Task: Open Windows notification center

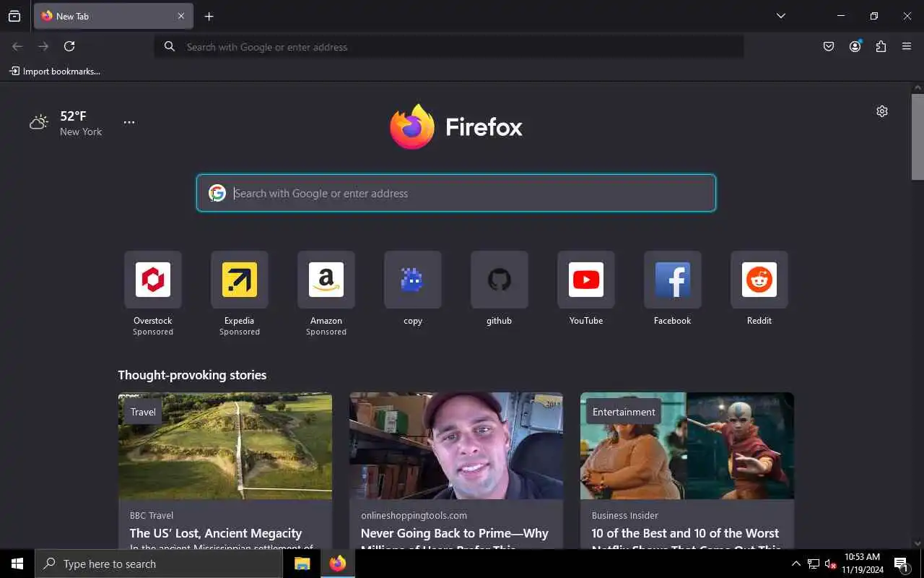Action: tap(901, 564)
